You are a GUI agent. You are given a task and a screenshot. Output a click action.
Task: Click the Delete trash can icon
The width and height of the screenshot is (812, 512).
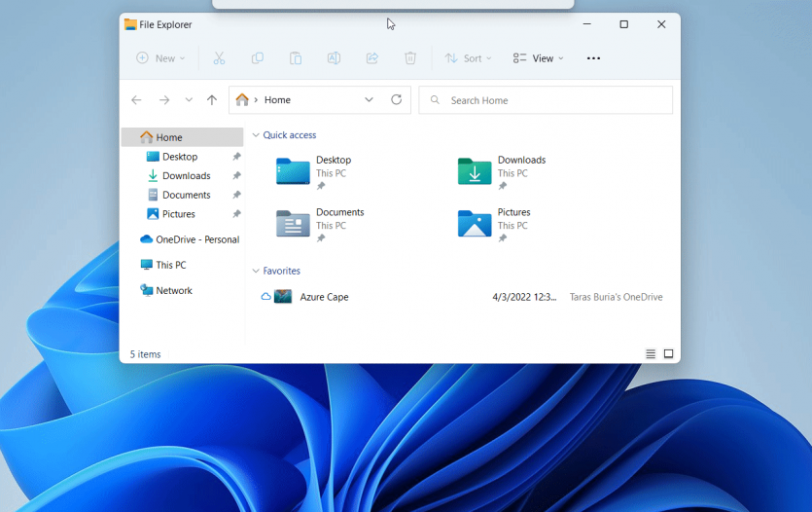click(410, 58)
